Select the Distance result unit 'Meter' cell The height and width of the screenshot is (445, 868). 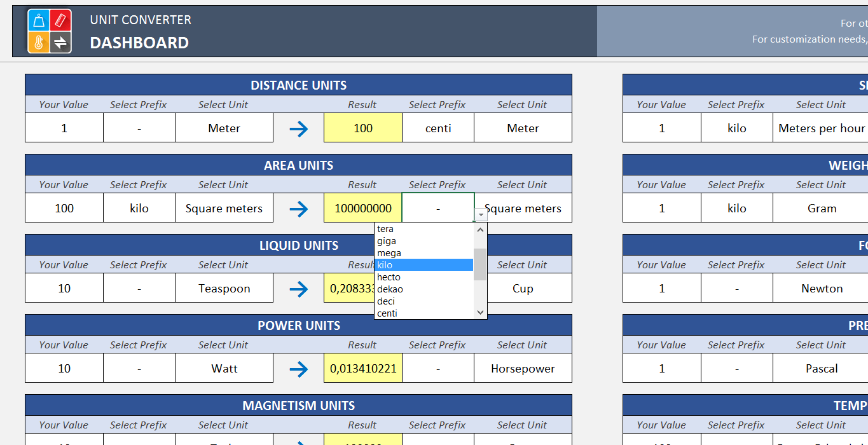[523, 128]
